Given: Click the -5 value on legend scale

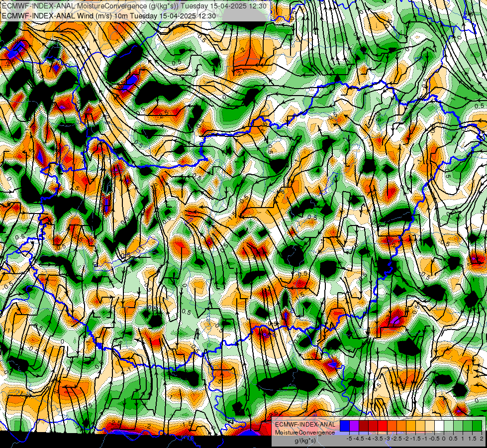Looking at the screenshot, I should pos(349,439).
